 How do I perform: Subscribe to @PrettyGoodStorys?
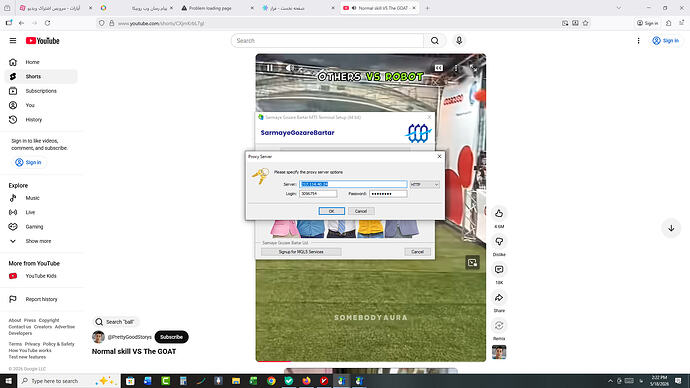(x=171, y=337)
